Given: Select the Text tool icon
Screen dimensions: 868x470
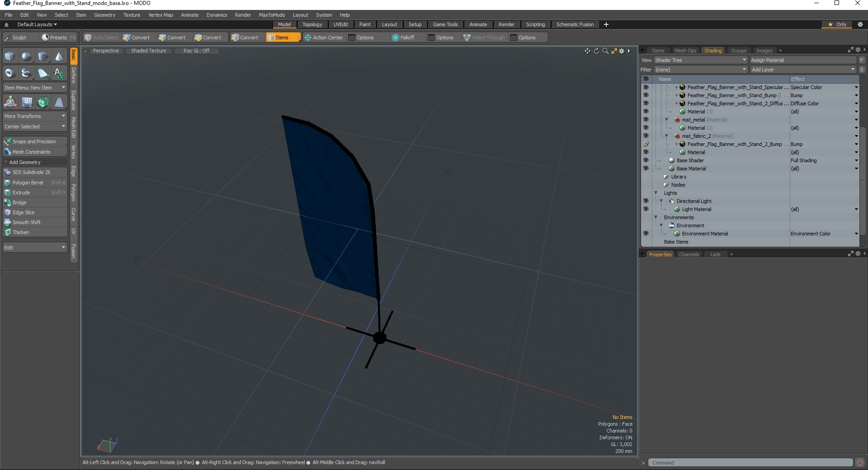Looking at the screenshot, I should pos(59,73).
